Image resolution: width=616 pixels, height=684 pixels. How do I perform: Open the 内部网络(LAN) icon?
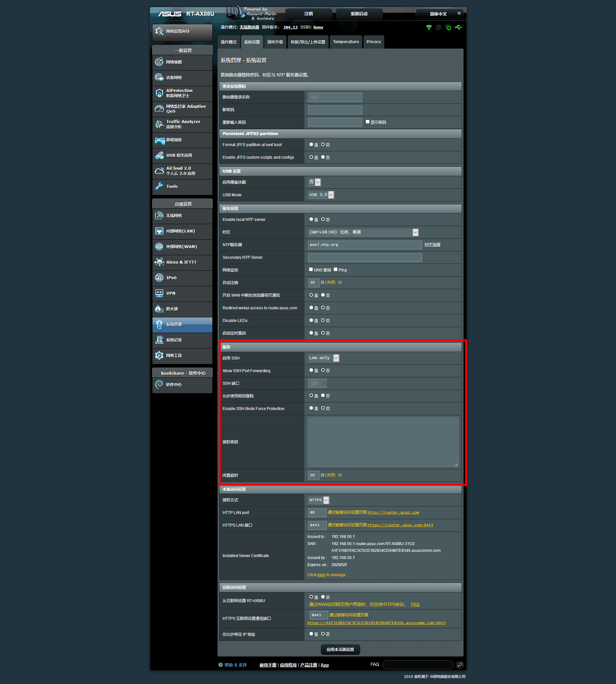tap(159, 231)
